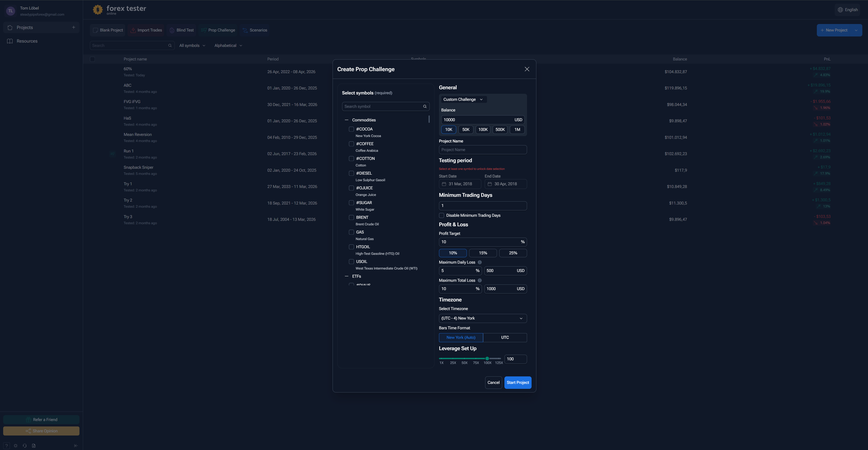The image size is (868, 450).
Task: Enable Disable Minimum Trading Days checkbox
Action: coord(442,215)
